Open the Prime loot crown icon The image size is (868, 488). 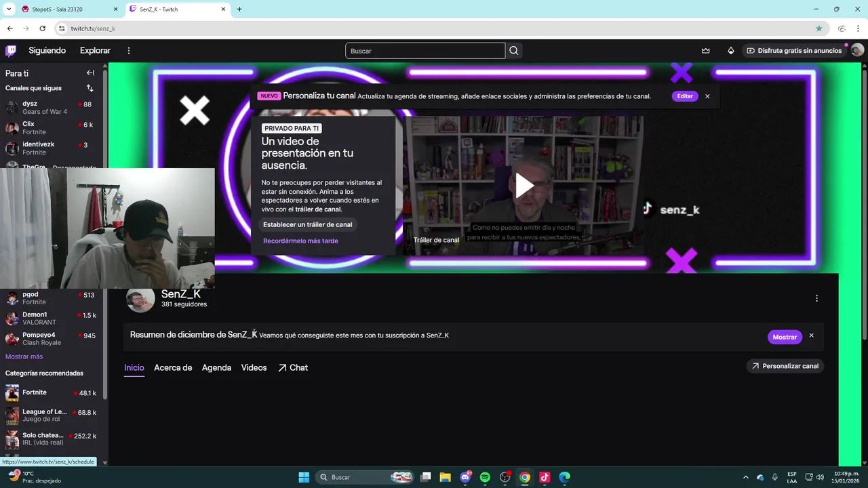click(x=706, y=51)
